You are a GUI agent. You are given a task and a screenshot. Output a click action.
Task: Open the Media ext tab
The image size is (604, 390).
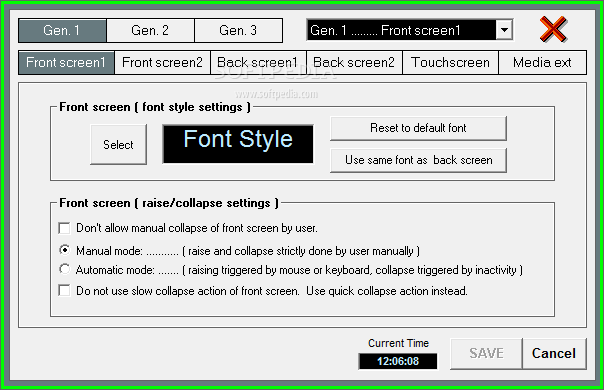click(542, 62)
